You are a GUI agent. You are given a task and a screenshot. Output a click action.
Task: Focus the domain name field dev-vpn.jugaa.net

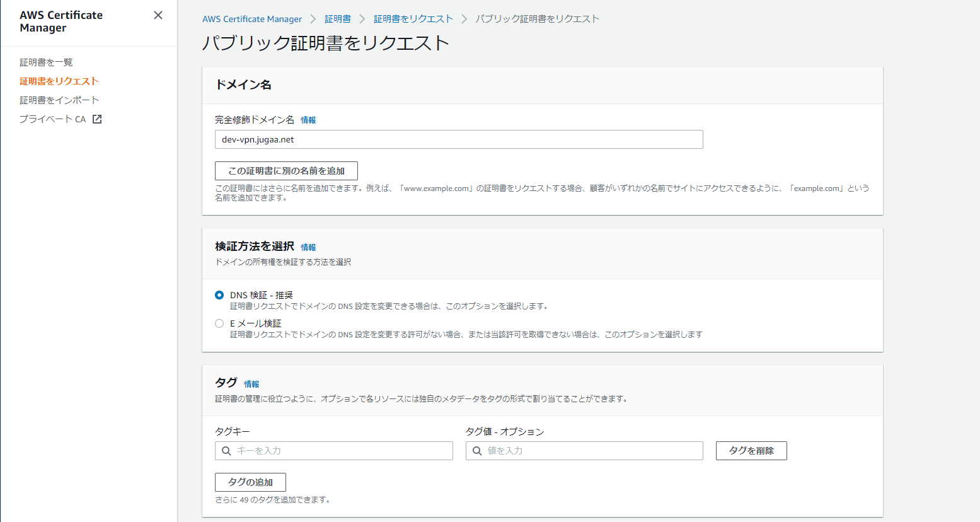pos(459,139)
